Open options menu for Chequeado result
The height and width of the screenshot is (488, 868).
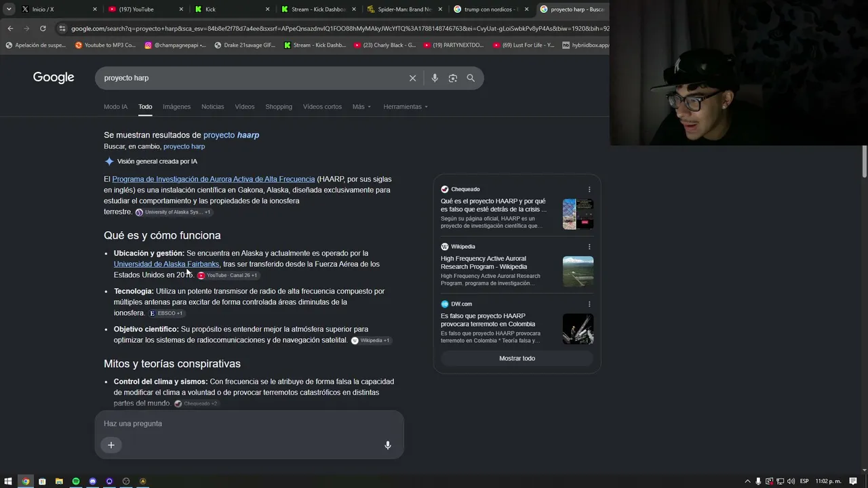(x=589, y=190)
